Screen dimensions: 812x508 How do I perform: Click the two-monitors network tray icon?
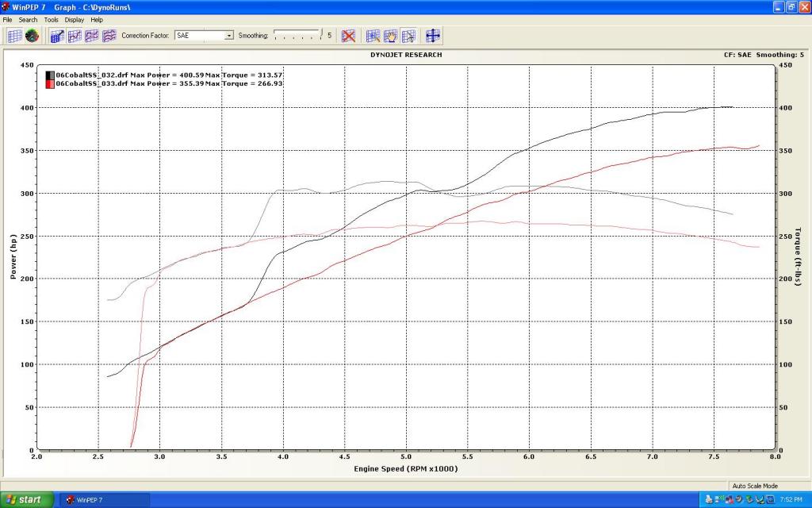tap(730, 500)
